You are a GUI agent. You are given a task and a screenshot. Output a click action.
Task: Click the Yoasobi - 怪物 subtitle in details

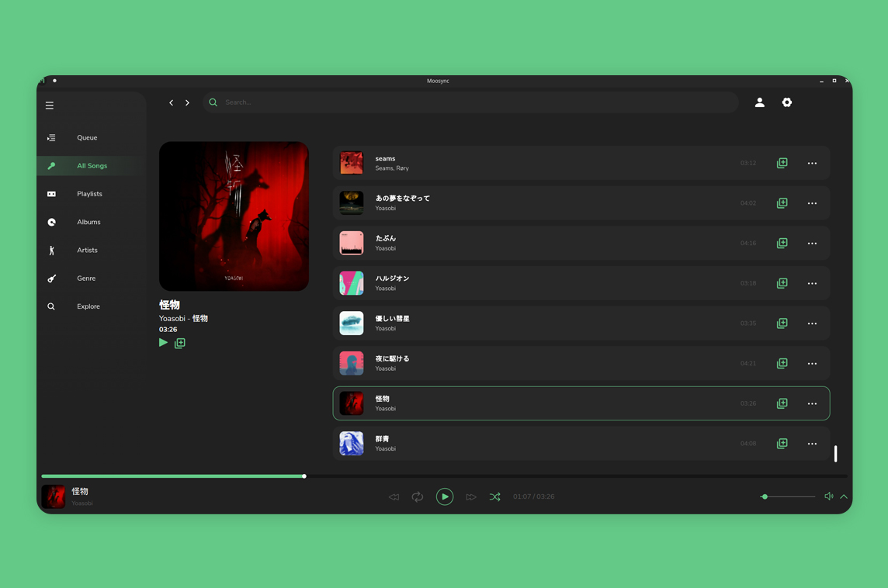[183, 319]
